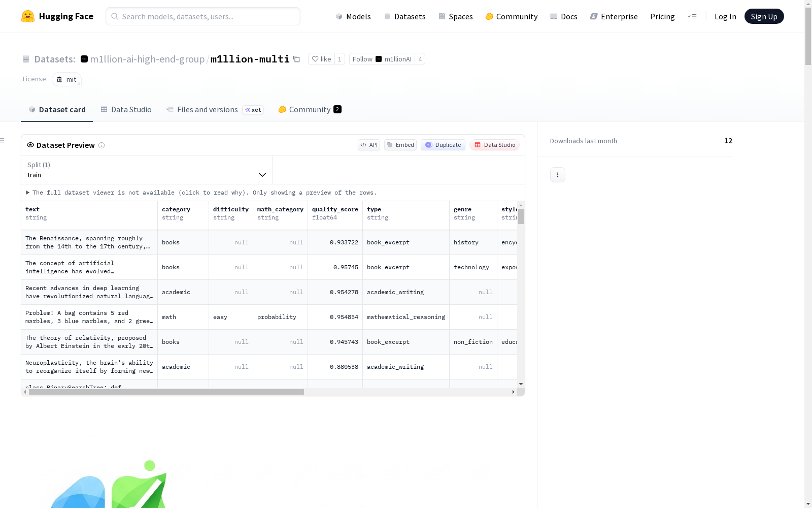Open Models in the top navigation
Screen dimensions: 812x508
pyautogui.click(x=353, y=17)
